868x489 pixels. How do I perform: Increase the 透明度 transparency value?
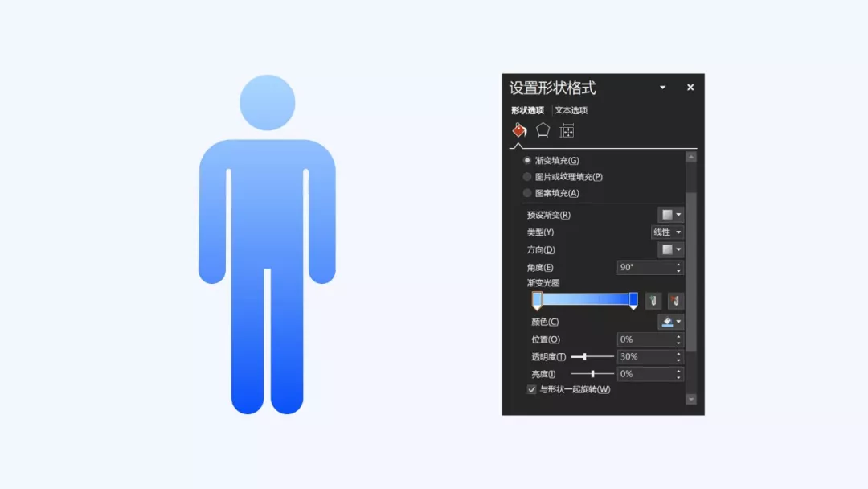678,353
